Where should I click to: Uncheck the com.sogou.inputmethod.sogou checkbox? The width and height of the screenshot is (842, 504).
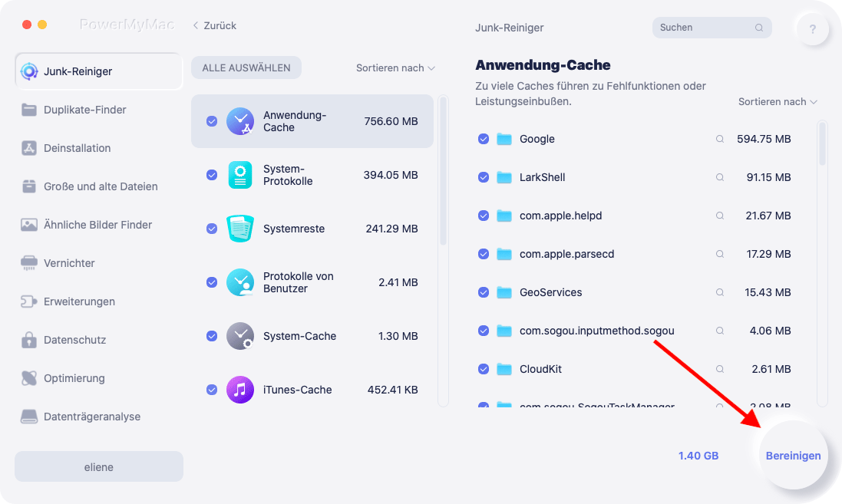coord(484,331)
